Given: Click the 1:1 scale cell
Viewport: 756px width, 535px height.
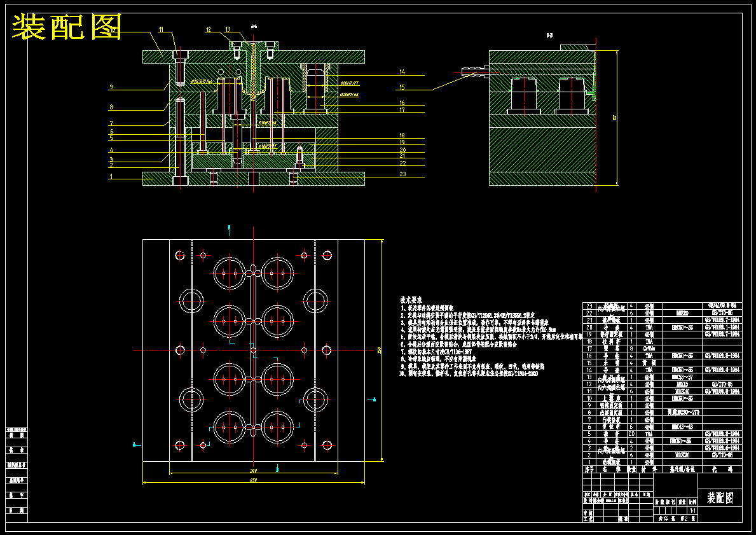Looking at the screenshot, I should [692, 510].
